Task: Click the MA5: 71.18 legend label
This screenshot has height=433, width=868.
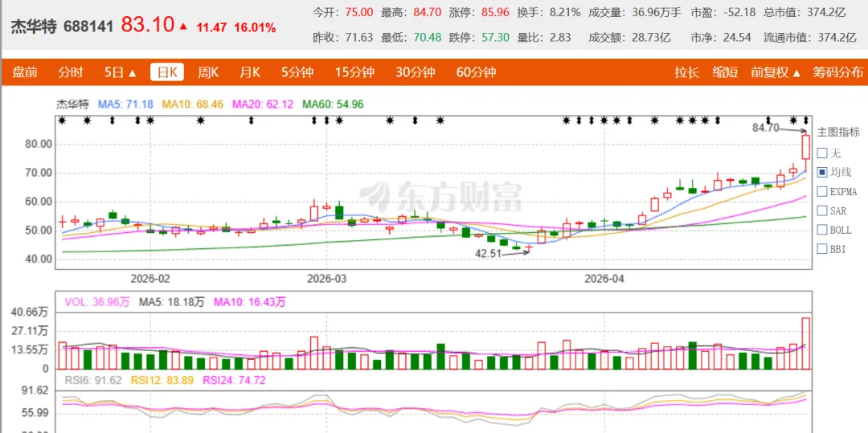Action: 125,104
